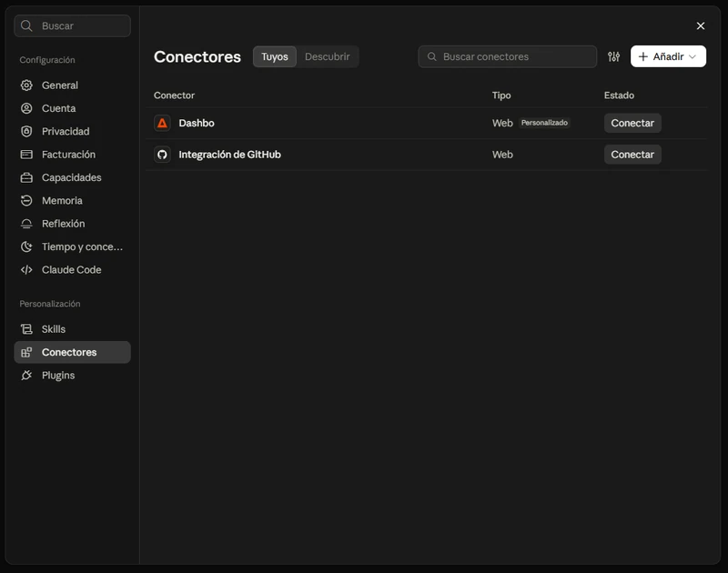Screen dimensions: 728x573
Task: Click the GitHub octocat logo
Action: (x=162, y=155)
